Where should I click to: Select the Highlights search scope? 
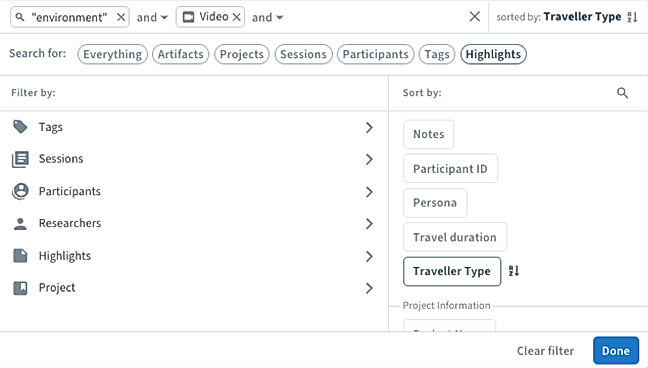[493, 54]
